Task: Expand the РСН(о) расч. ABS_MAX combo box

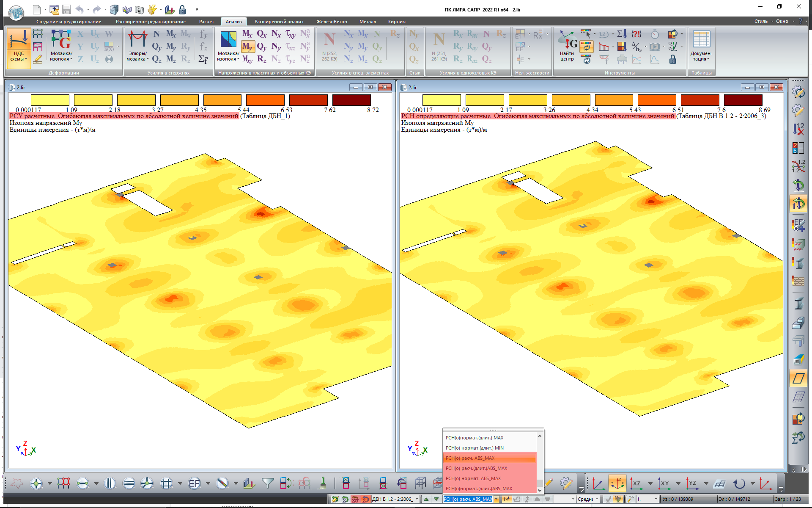Action: [497, 499]
